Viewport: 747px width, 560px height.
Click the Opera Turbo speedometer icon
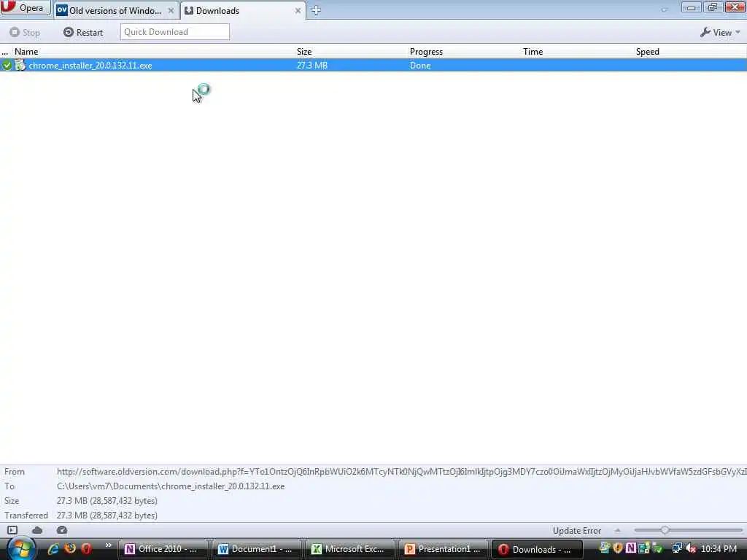[x=62, y=530]
